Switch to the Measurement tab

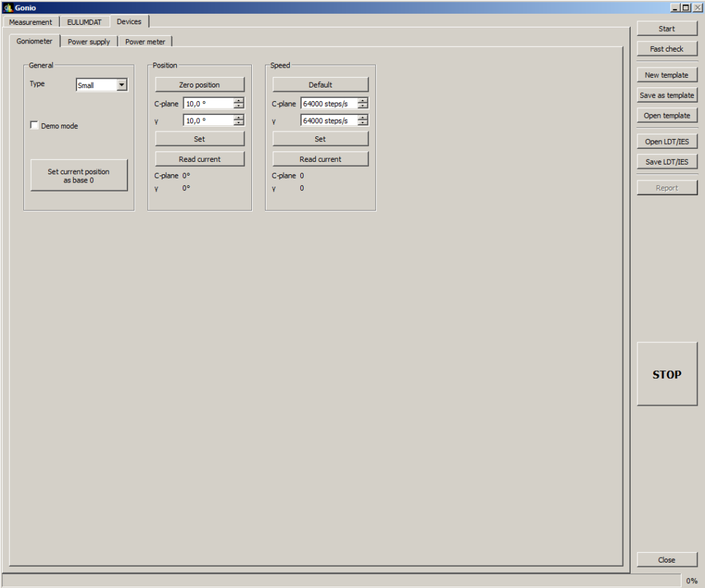pos(30,22)
